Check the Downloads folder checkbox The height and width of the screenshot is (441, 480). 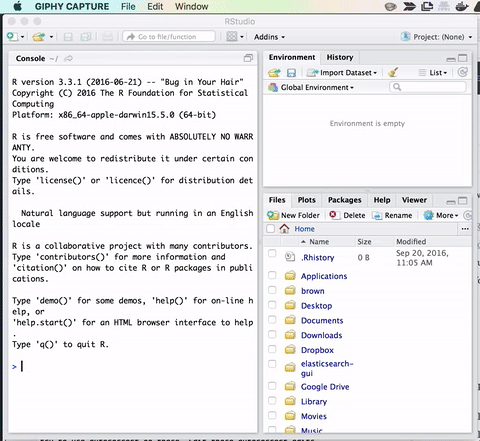click(272, 334)
